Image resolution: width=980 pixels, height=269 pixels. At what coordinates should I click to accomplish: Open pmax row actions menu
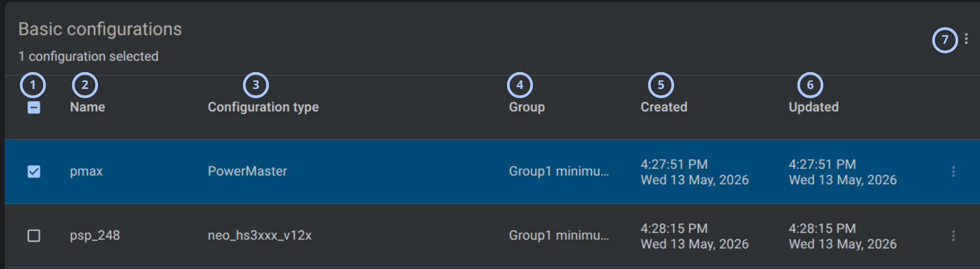coord(953,172)
